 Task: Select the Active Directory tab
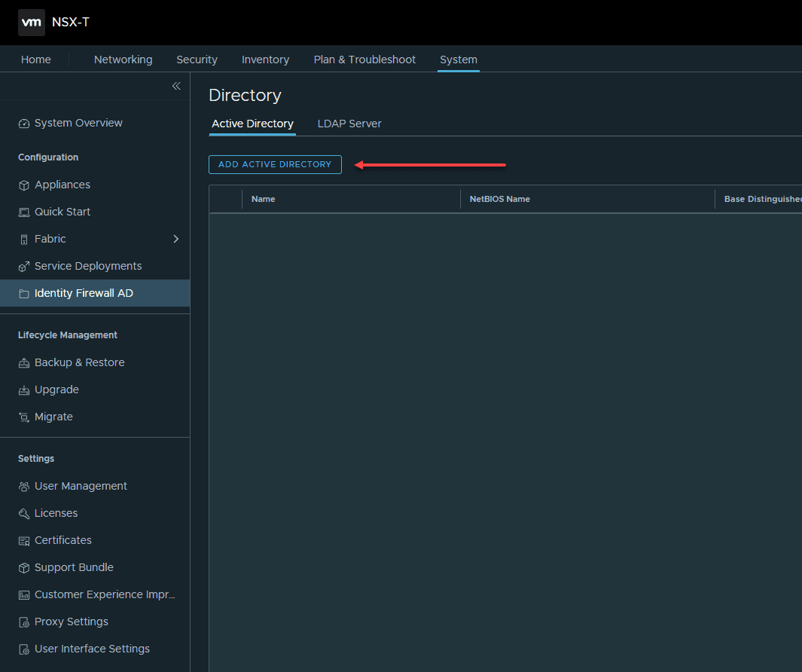[252, 124]
